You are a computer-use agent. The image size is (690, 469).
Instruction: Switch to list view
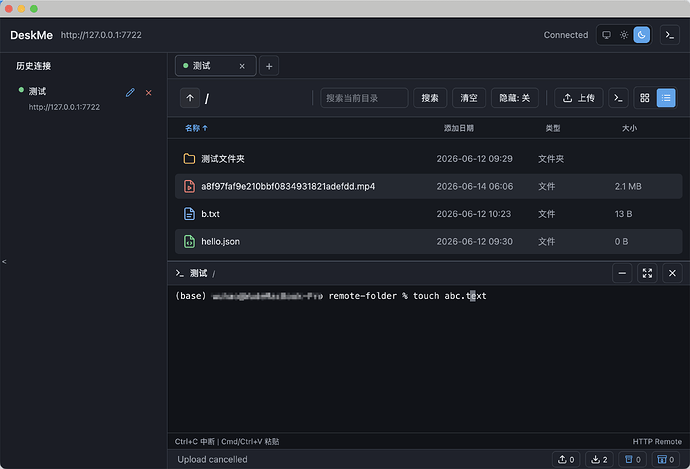click(x=666, y=98)
